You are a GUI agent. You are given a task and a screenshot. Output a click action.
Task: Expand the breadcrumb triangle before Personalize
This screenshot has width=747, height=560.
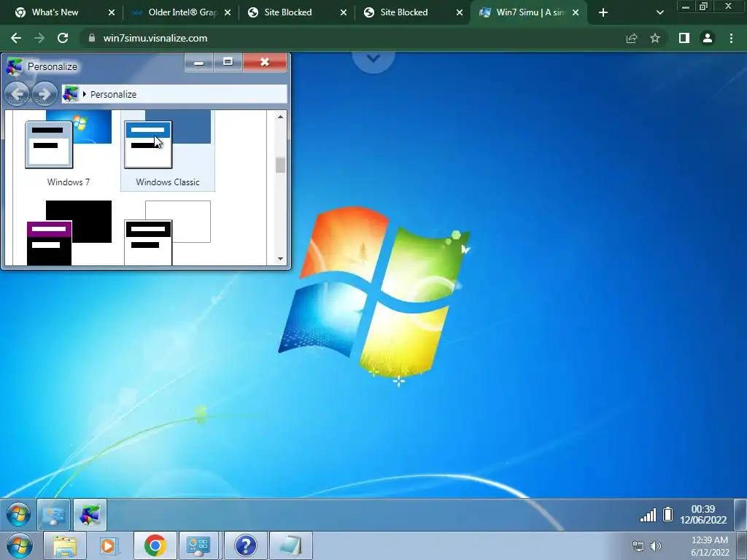coord(85,94)
